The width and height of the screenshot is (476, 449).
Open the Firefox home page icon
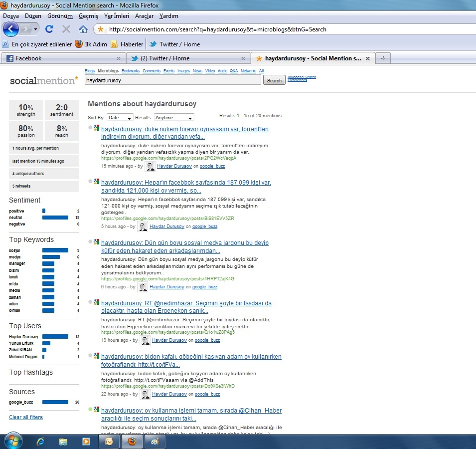[x=83, y=29]
